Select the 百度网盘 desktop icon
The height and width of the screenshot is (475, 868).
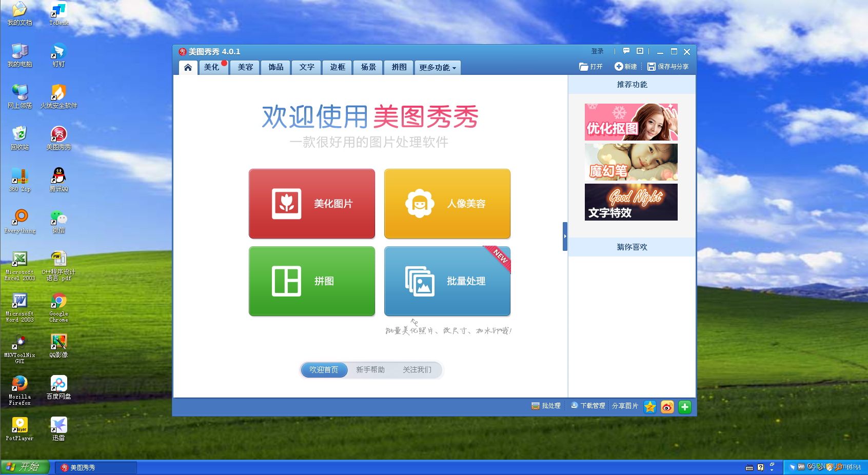coord(58,387)
